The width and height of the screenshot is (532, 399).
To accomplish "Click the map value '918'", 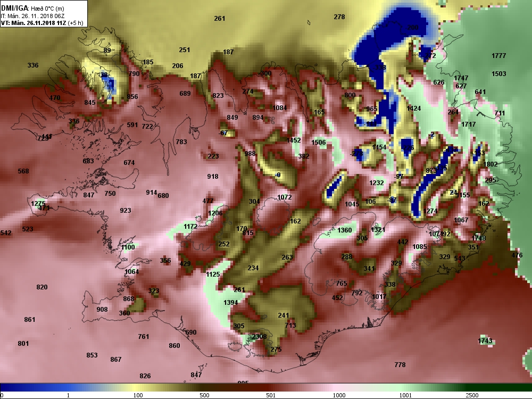I will coord(213,177).
